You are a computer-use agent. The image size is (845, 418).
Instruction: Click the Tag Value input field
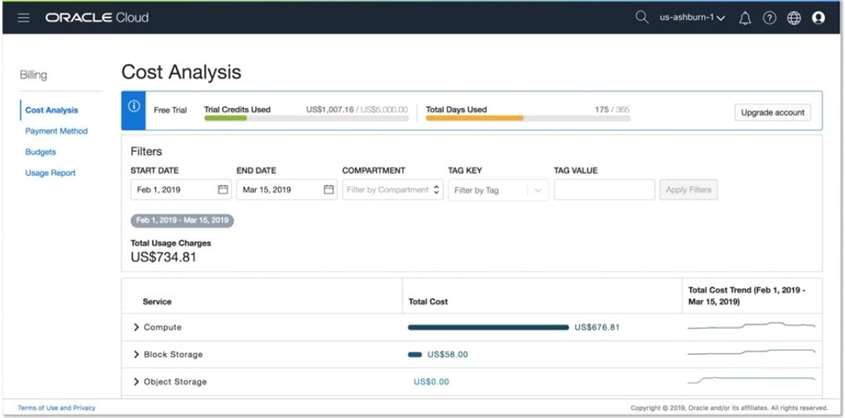pos(604,190)
